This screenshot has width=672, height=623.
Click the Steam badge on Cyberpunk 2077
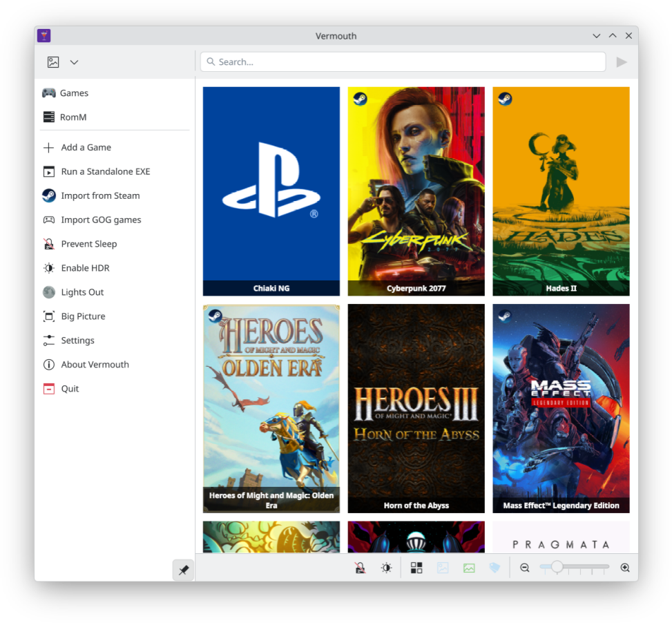click(360, 99)
